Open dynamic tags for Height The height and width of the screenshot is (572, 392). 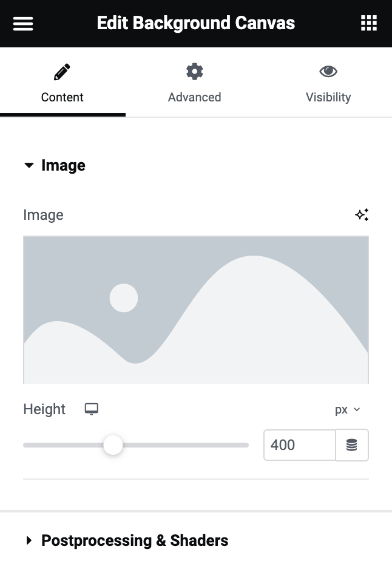click(x=352, y=445)
